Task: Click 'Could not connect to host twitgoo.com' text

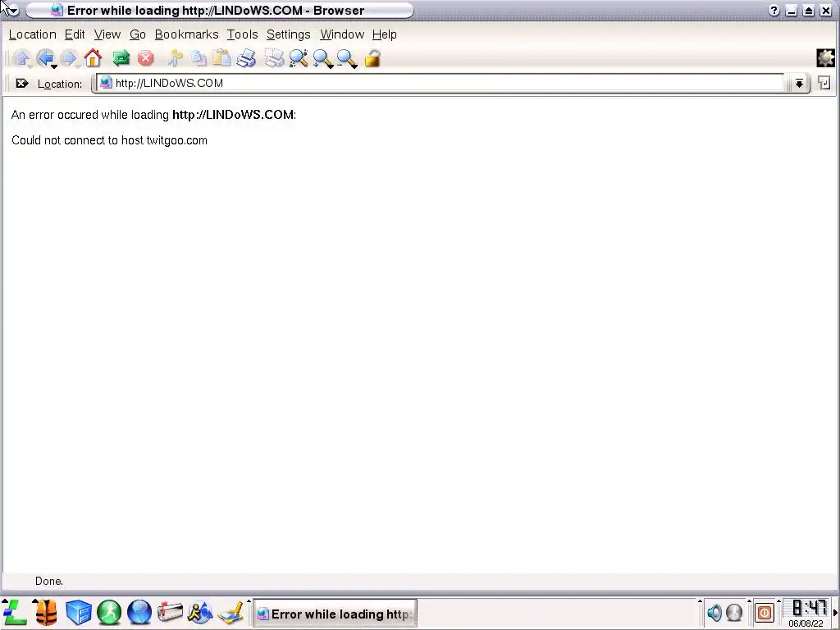Action: [x=109, y=140]
